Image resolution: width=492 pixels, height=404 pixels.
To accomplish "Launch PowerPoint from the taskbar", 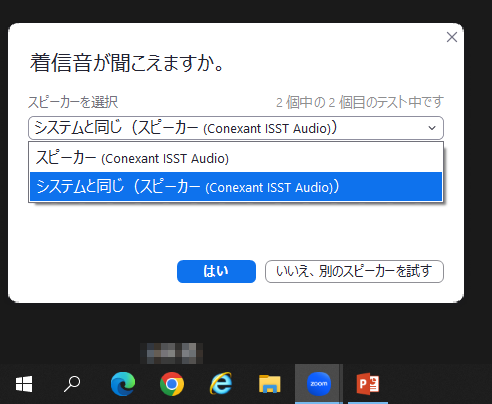I will pos(368,384).
